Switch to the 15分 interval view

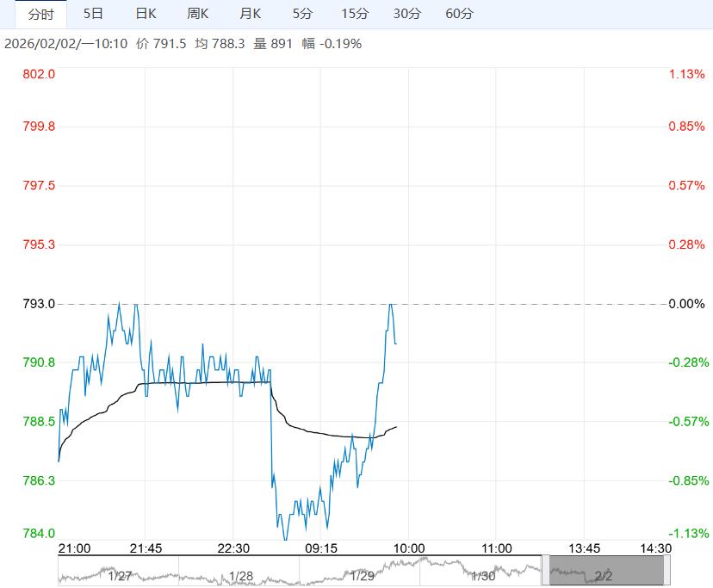[356, 15]
